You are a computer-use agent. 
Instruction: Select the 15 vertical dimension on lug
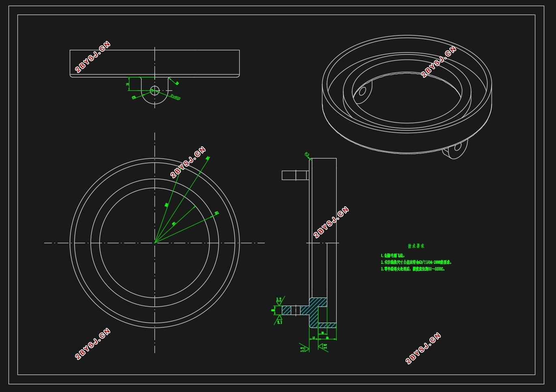click(x=128, y=84)
